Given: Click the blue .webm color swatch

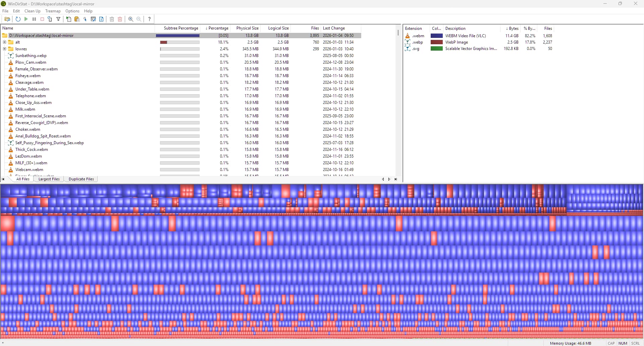Looking at the screenshot, I should (x=436, y=36).
